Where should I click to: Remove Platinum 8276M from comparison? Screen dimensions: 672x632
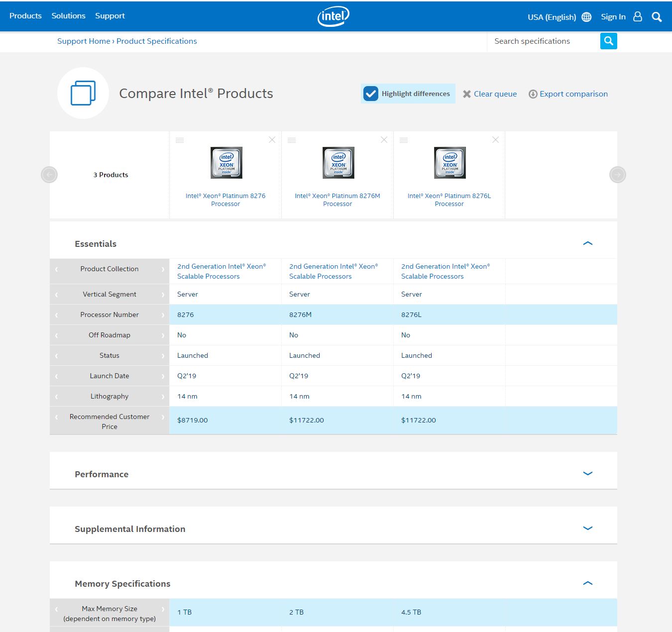tap(384, 140)
